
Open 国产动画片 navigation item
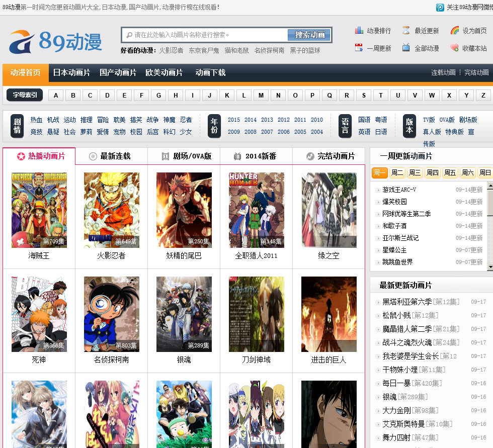tap(118, 72)
